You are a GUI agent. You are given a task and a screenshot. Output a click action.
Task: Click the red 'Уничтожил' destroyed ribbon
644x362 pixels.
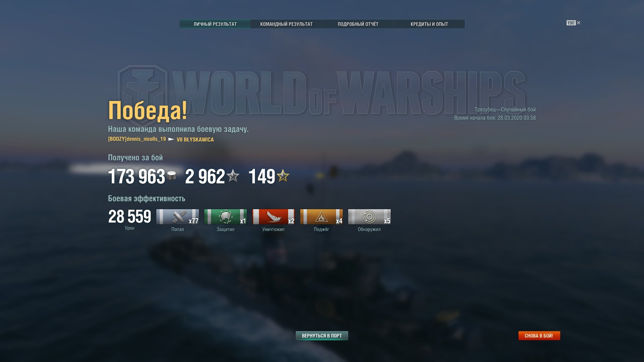tap(273, 217)
